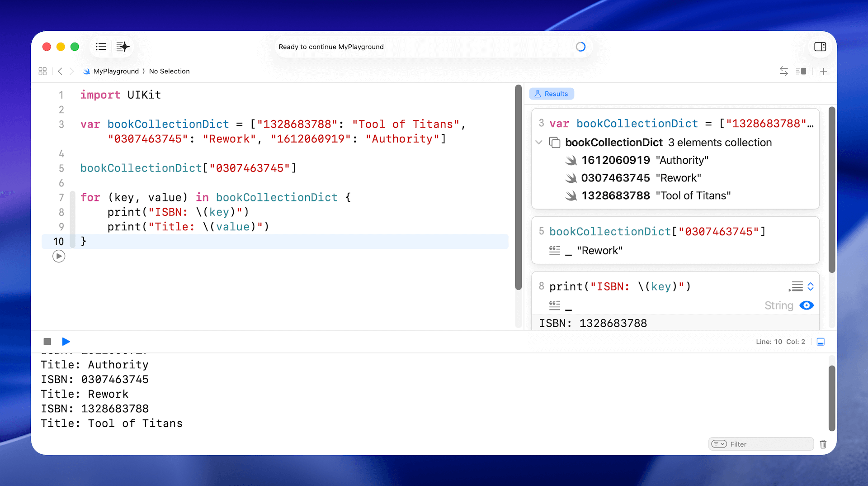Select the Results tab

coord(552,94)
